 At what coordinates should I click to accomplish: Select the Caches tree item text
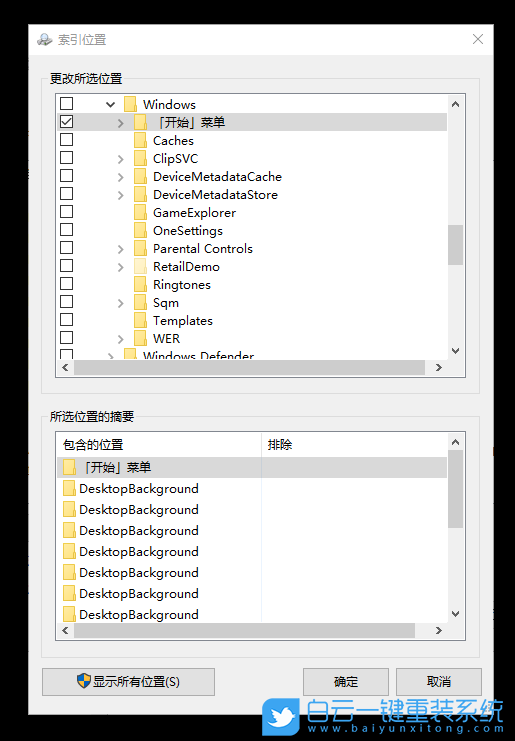[x=173, y=140]
